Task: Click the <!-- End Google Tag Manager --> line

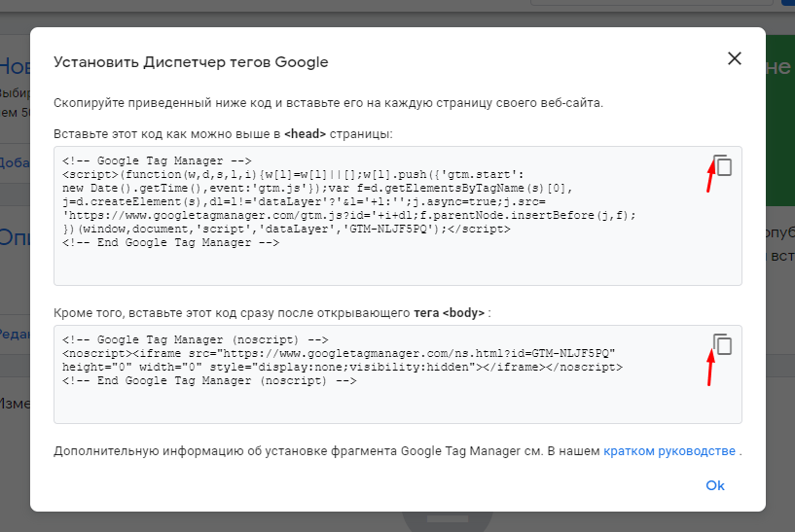Action: [x=171, y=243]
